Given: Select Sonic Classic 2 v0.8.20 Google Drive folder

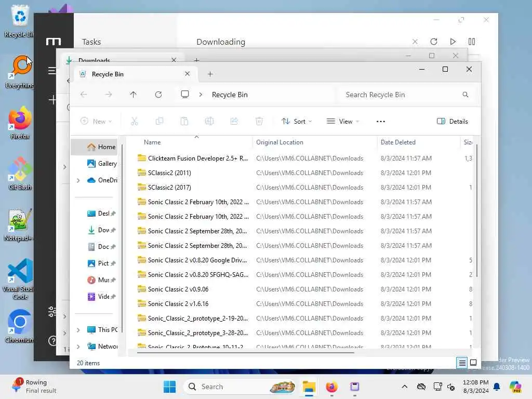Looking at the screenshot, I should pyautogui.click(x=192, y=260).
